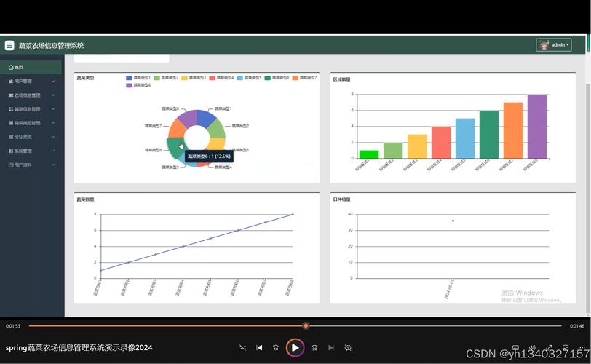
Task: Toggle 蔬菜类型2 legend item
Action: pyautogui.click(x=166, y=78)
